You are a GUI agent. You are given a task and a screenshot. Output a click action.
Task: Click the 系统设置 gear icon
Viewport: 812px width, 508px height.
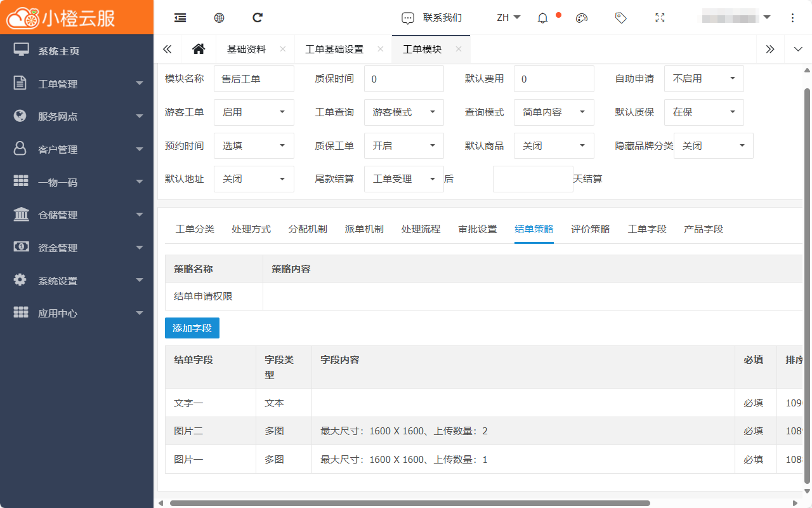pos(21,279)
